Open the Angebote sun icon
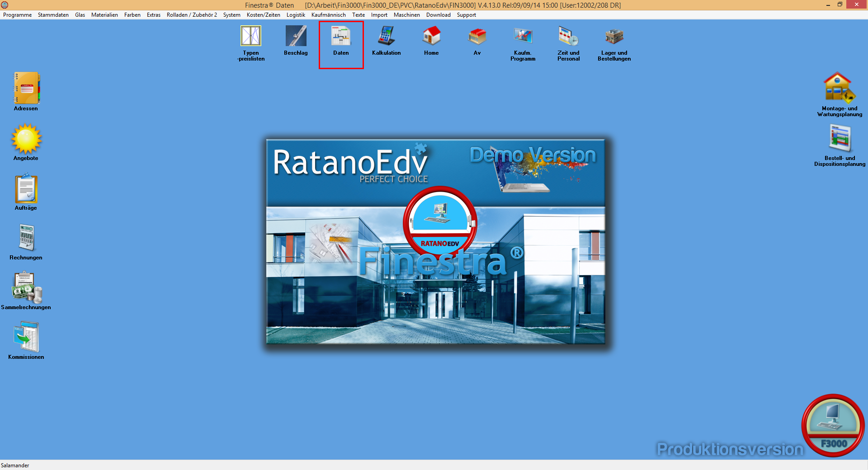The image size is (868, 470). [x=26, y=139]
